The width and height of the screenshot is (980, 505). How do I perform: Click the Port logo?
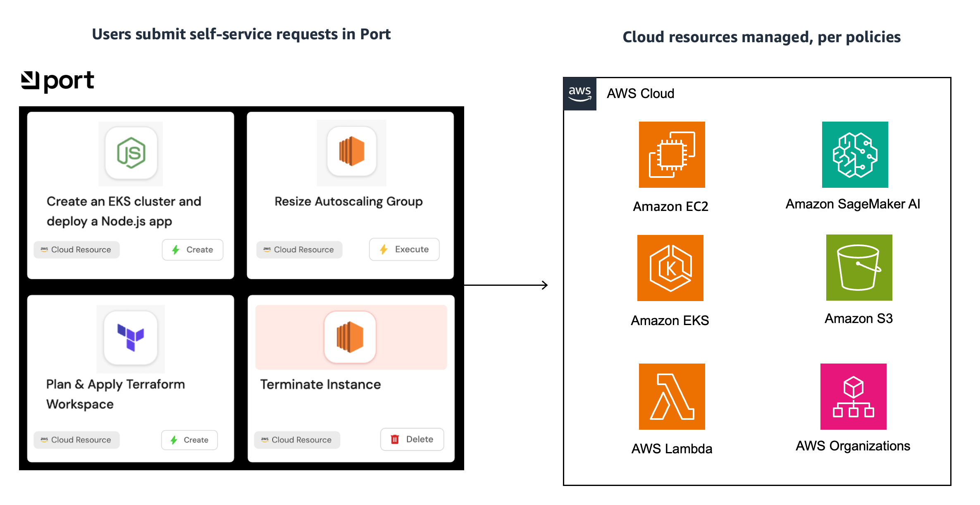click(57, 81)
